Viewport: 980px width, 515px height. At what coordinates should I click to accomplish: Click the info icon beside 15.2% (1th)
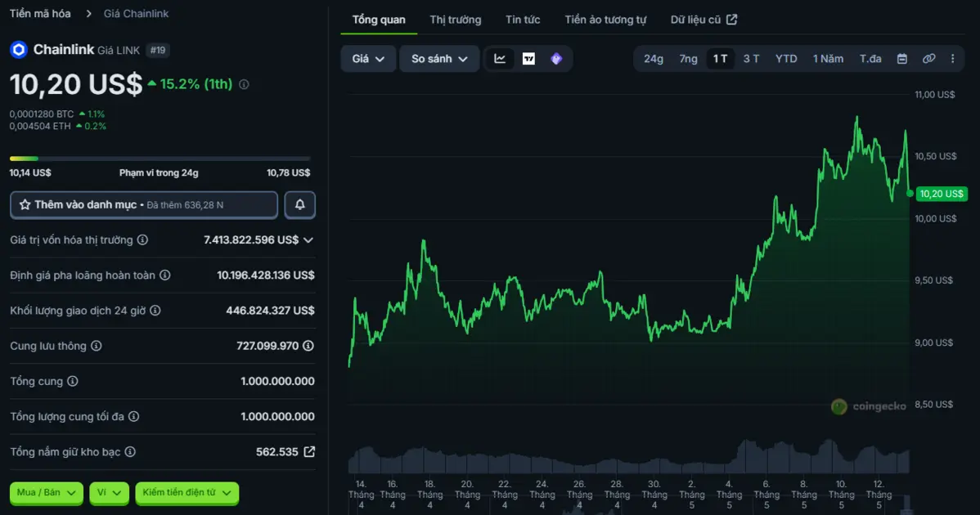[x=244, y=84]
